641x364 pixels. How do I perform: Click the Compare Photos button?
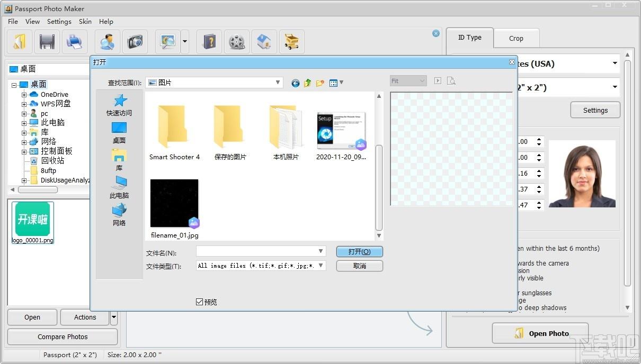63,336
